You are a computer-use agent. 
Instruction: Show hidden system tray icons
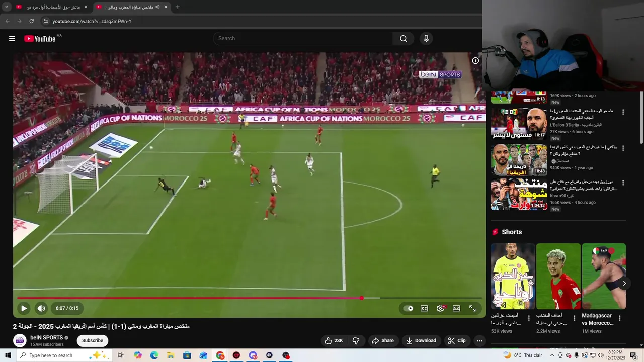click(553, 355)
